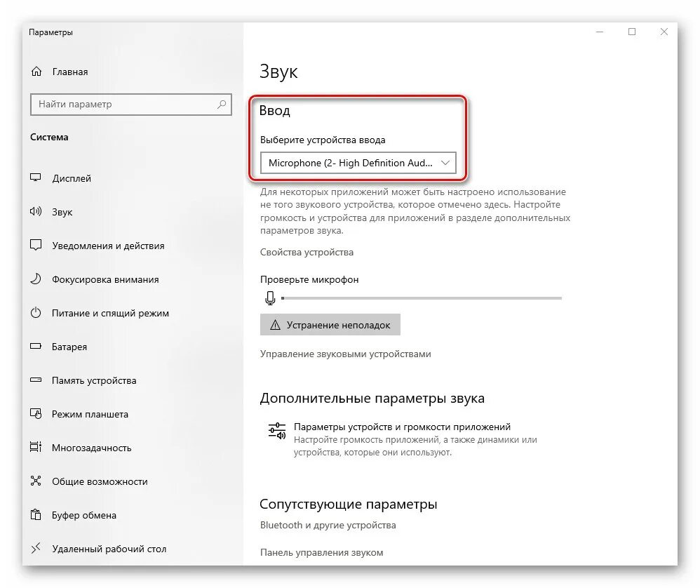The image size is (700, 588).
Task: Click the Проверьте микрофон label
Action: (x=309, y=279)
